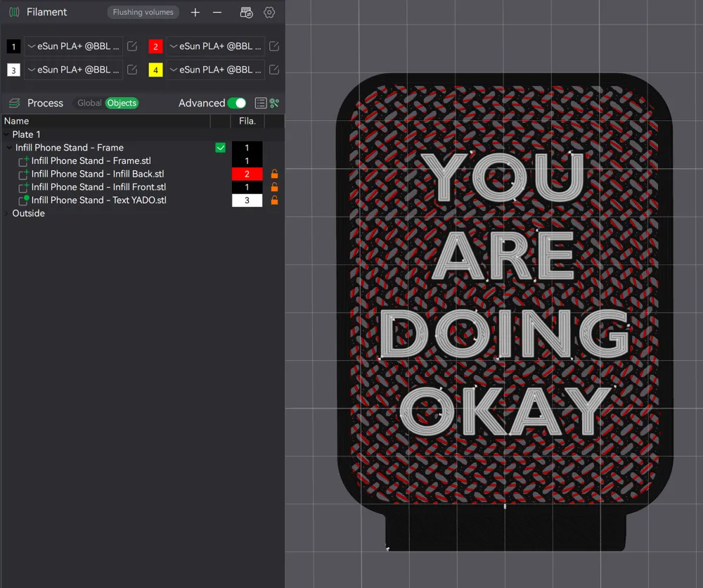Image resolution: width=703 pixels, height=588 pixels.
Task: Edit filament 1 preset icon
Action: pos(132,46)
